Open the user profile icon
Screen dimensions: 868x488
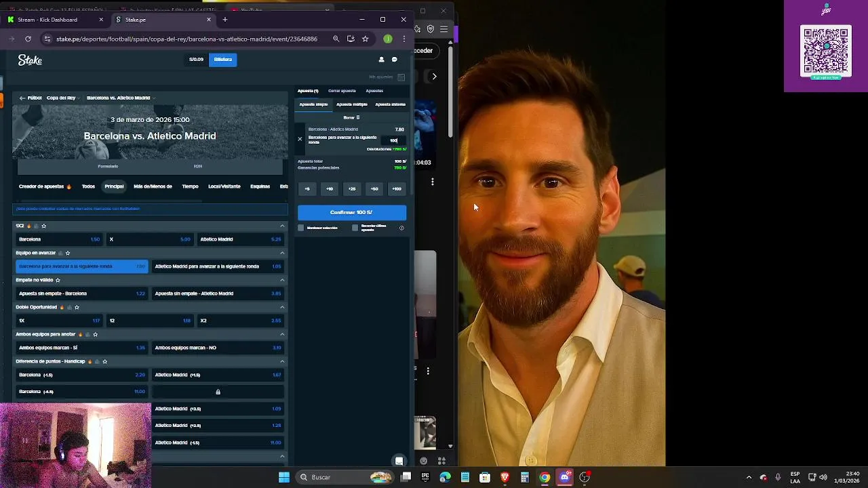point(381,60)
